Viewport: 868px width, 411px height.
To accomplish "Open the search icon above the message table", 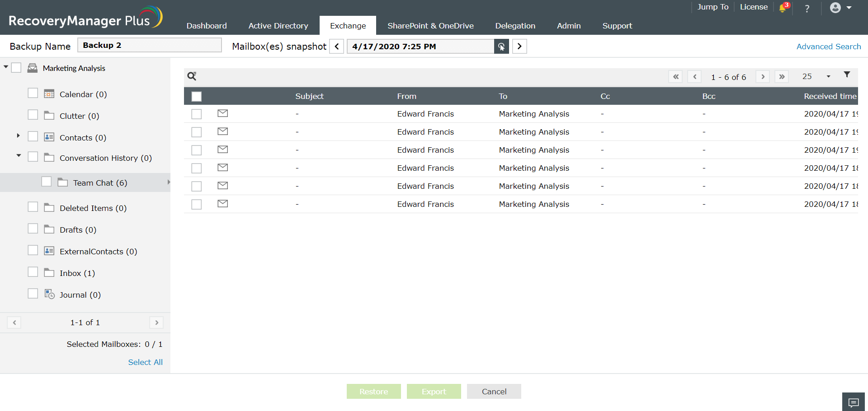I will coord(192,76).
